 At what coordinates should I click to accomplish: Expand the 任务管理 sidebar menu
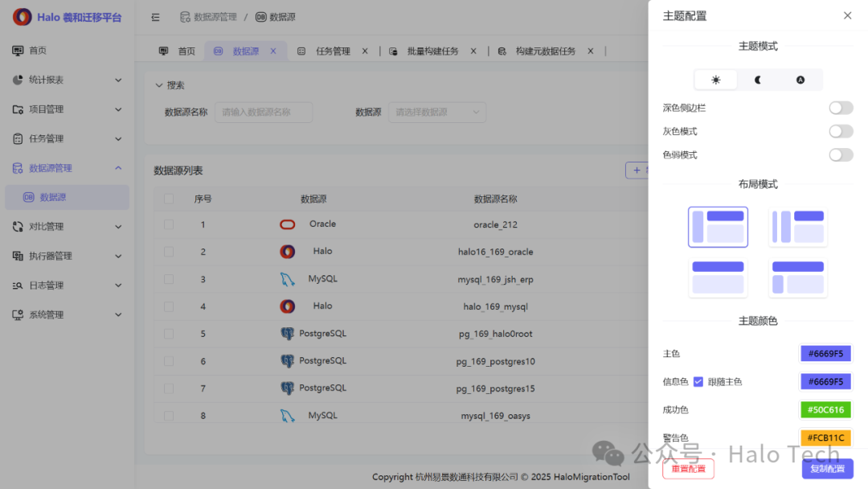(x=67, y=138)
